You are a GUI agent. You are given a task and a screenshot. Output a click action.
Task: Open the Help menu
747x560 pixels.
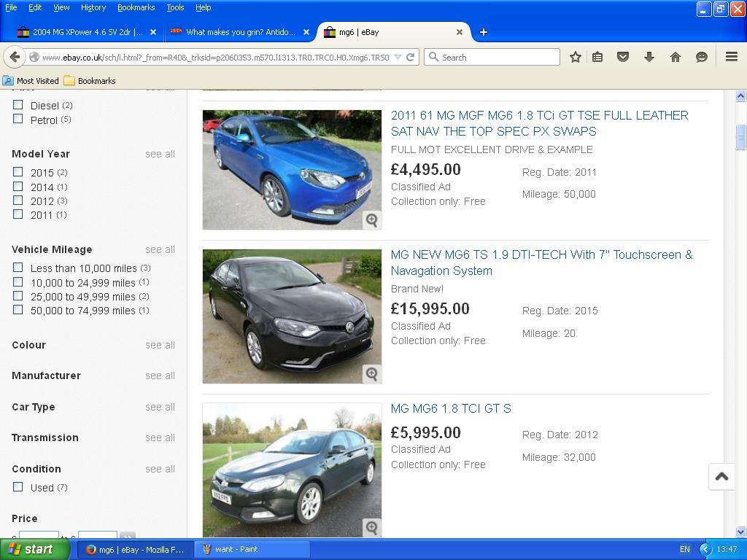(204, 7)
